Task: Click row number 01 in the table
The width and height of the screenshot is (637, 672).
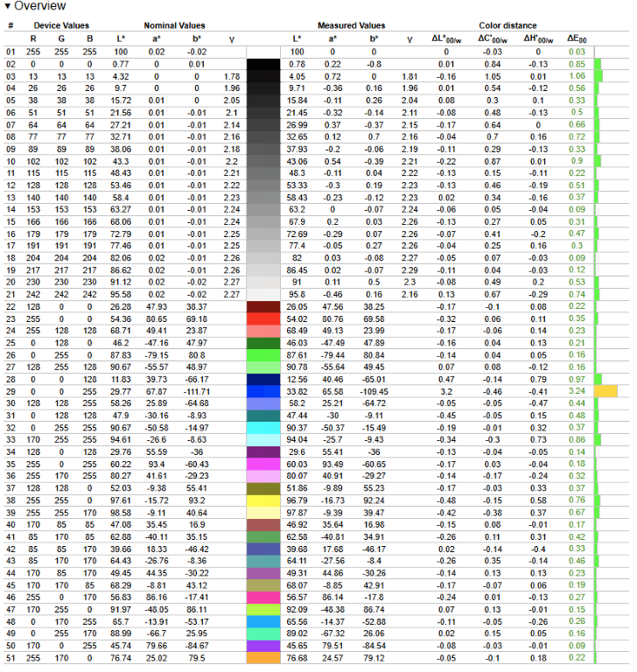Action: 11,52
